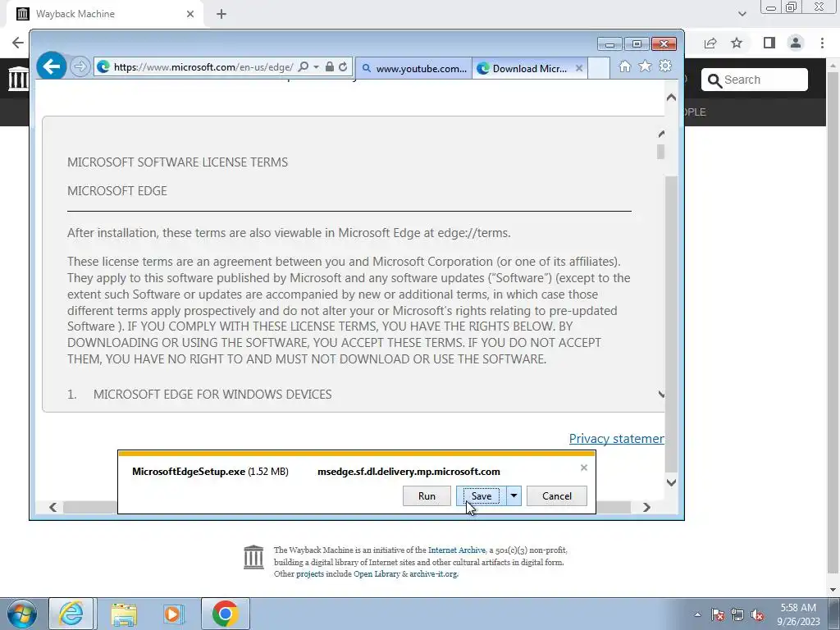
Task: Click the IE forward arrow button
Action: 80,67
